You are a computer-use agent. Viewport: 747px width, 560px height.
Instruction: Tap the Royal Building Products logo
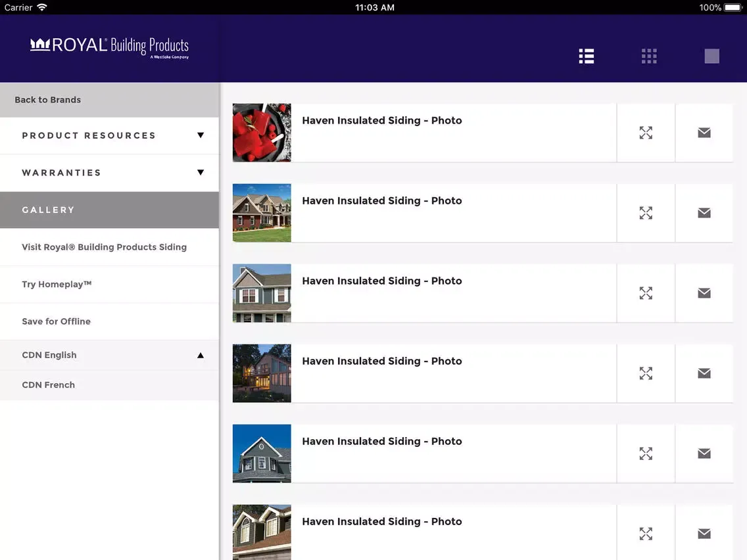[110, 47]
